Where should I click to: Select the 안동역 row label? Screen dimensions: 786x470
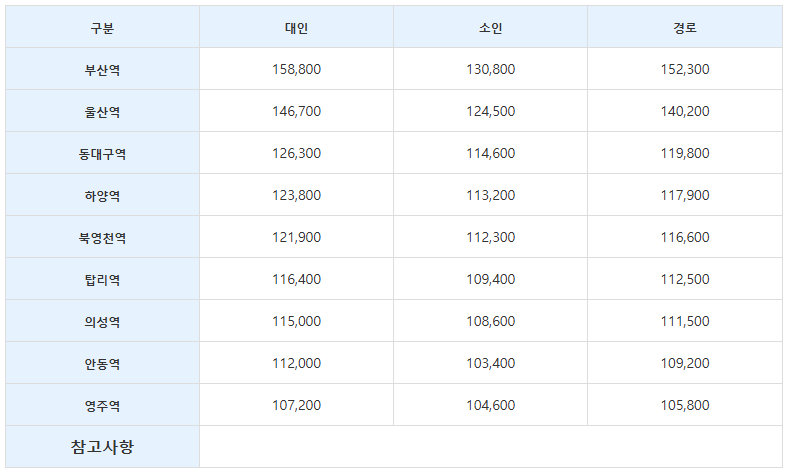pos(102,364)
